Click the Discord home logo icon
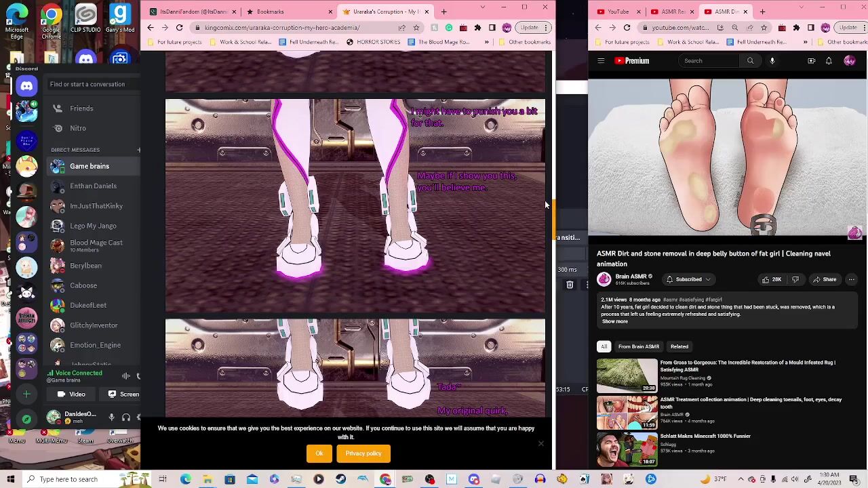This screenshot has width=868, height=488. [26, 85]
